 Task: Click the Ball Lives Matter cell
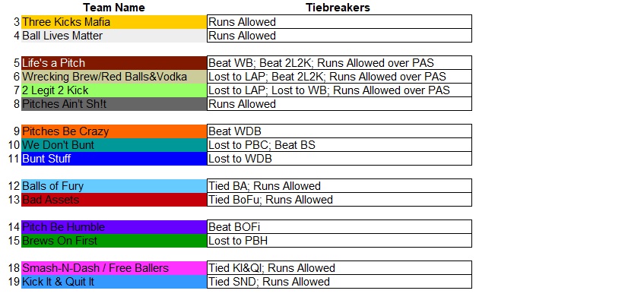(x=114, y=36)
